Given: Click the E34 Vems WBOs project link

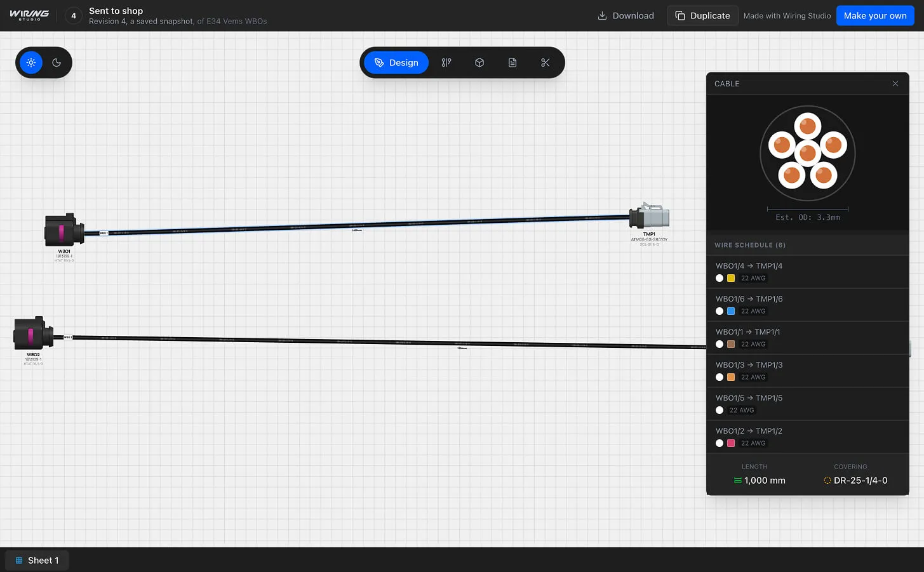Looking at the screenshot, I should 236,21.
